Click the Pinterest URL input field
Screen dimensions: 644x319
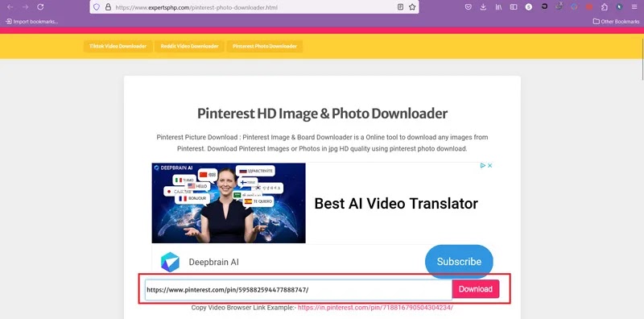click(298, 290)
